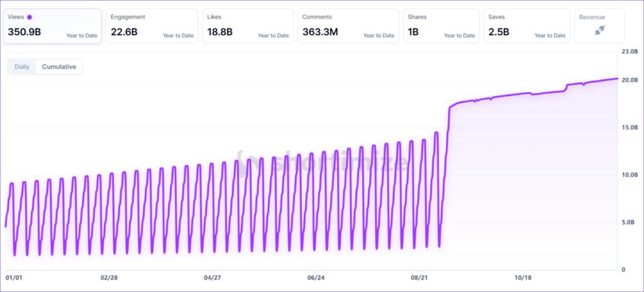Select the Views metric card
Image resolution: width=644 pixels, height=292 pixels.
tap(52, 26)
